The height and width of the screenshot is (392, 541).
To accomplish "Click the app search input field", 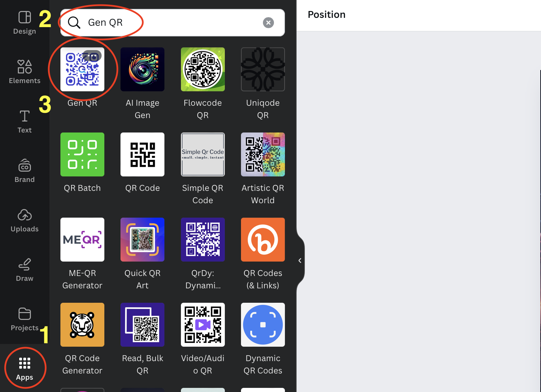I will 172,23.
